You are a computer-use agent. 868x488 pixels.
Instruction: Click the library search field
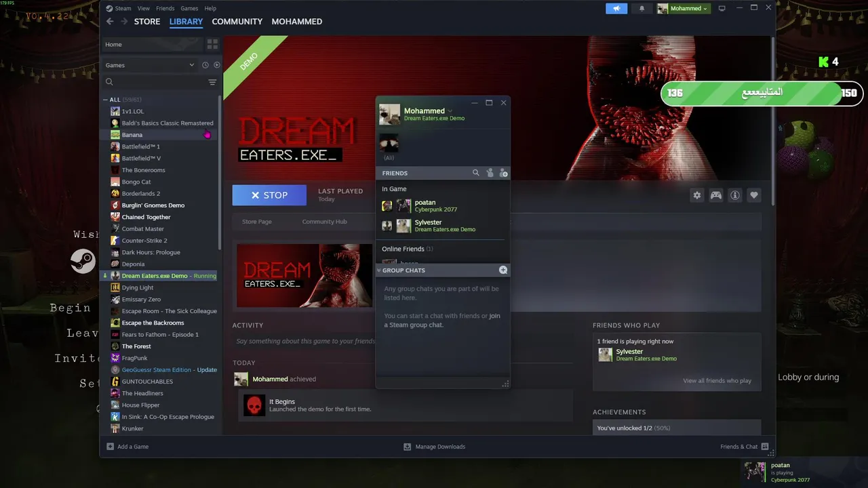[156, 82]
